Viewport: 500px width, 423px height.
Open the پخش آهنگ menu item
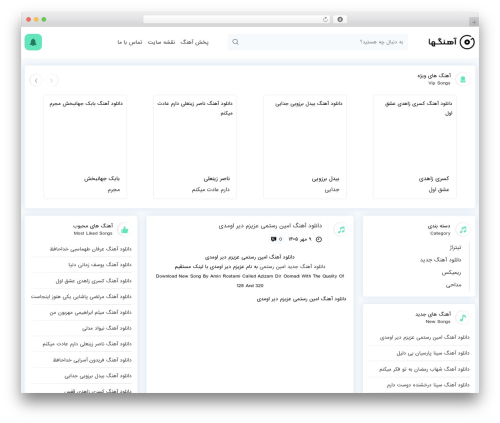(195, 42)
